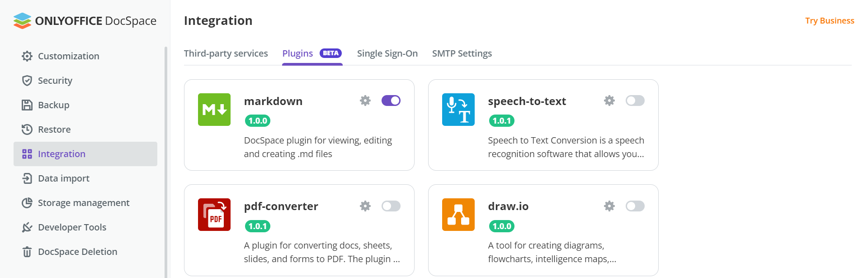Image resolution: width=868 pixels, height=278 pixels.
Task: Click the ONLYOFFICE DocSpace logo
Action: (85, 21)
